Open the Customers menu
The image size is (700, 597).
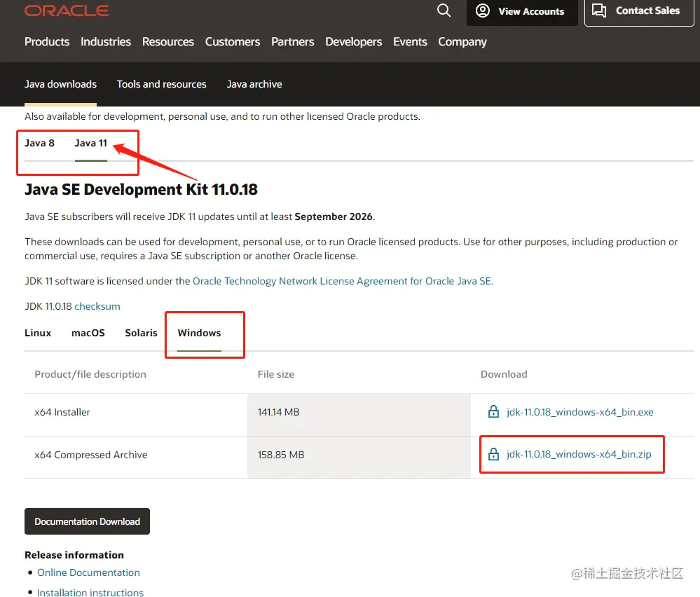click(233, 41)
